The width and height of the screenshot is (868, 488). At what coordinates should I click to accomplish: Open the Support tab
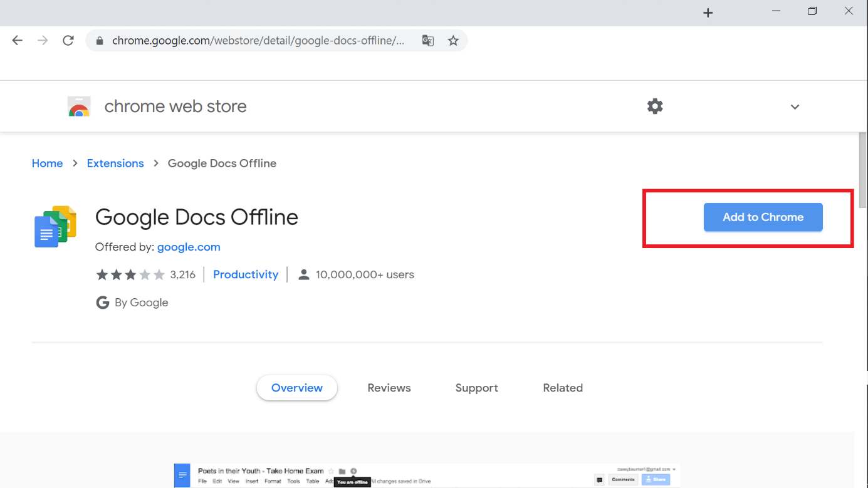coord(476,388)
